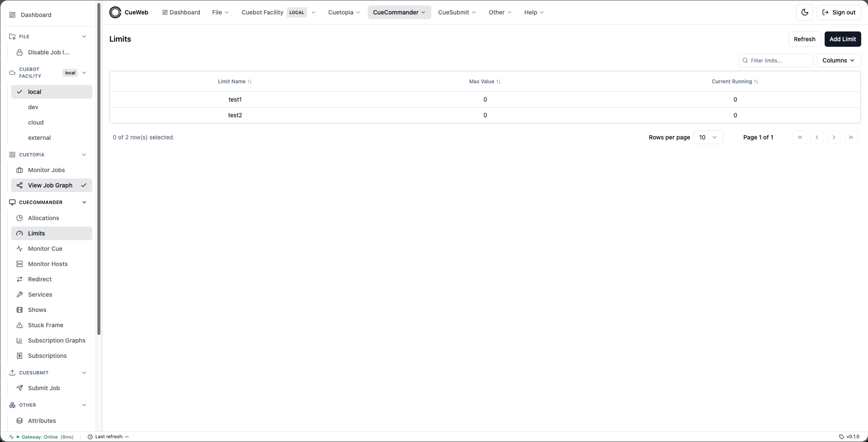
Task: Open the File menu in top bar
Action: (220, 12)
